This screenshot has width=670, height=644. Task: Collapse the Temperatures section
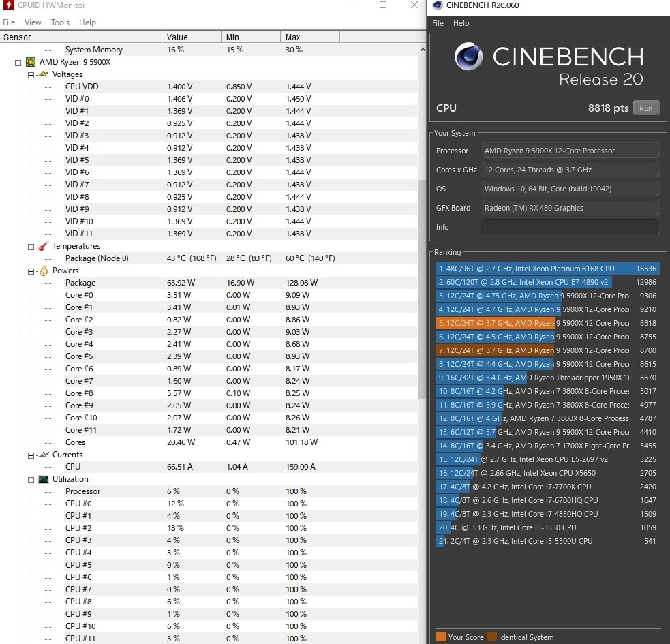pos(31,247)
